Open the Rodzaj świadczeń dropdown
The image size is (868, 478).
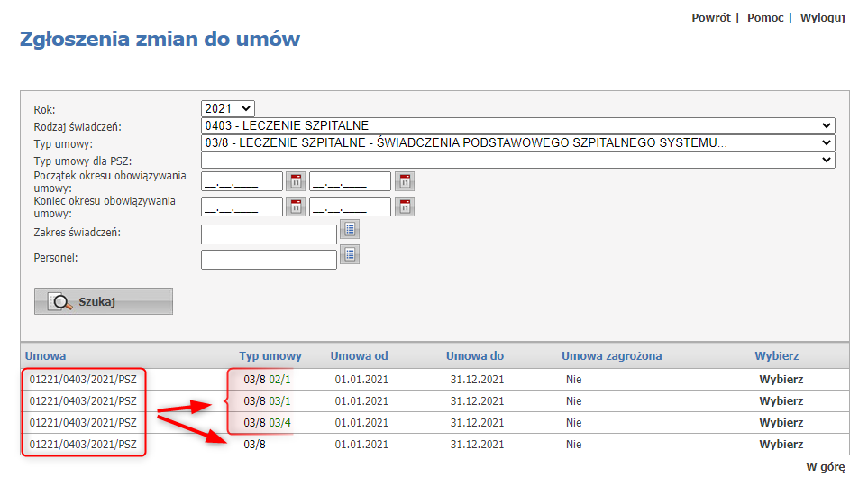point(518,125)
